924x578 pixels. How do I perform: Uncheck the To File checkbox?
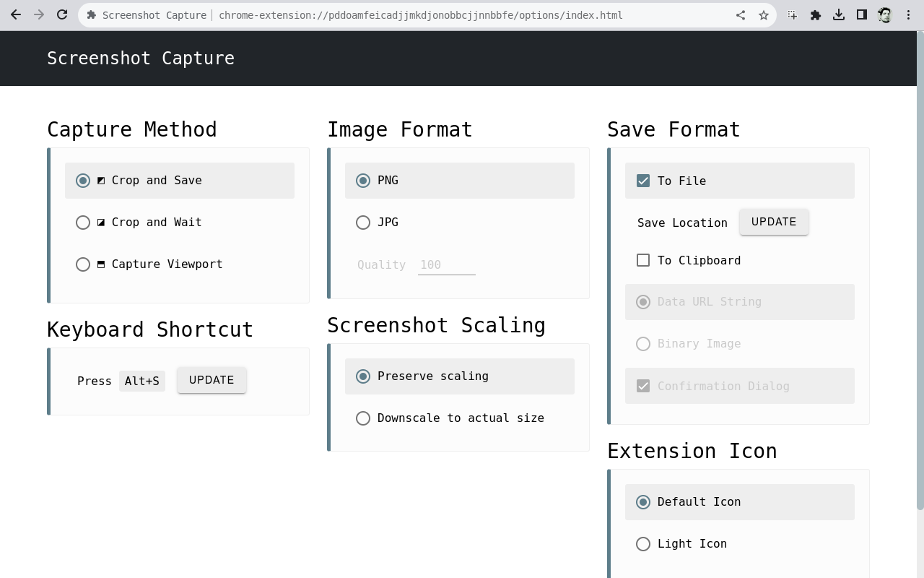point(643,181)
